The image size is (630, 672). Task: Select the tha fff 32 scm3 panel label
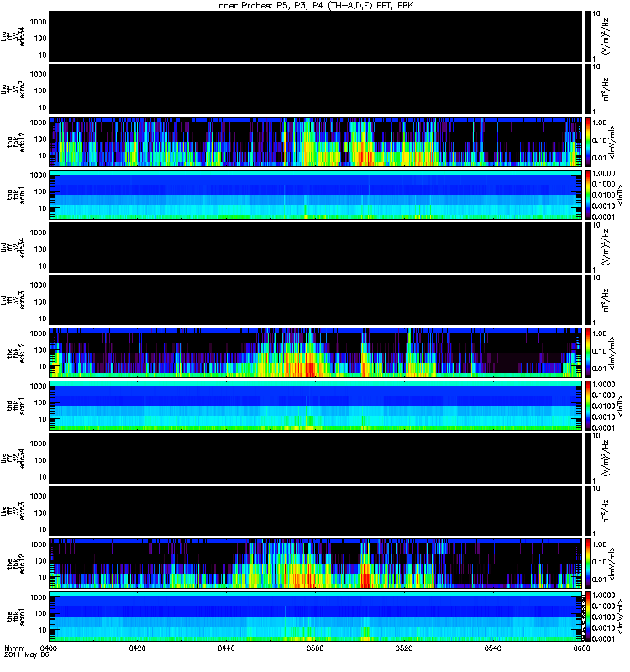tap(13, 89)
